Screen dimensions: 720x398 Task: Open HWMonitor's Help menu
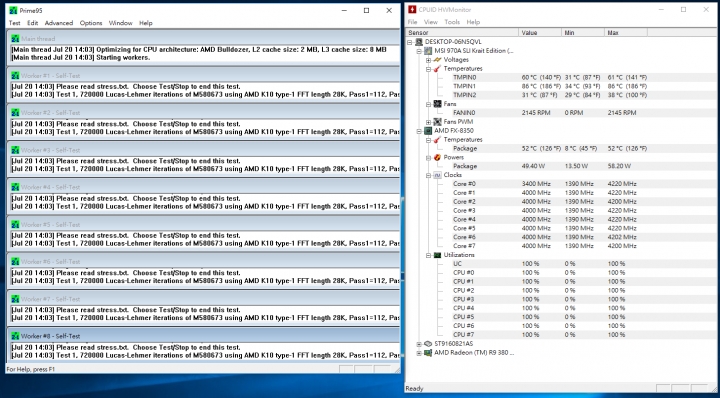coord(473,22)
